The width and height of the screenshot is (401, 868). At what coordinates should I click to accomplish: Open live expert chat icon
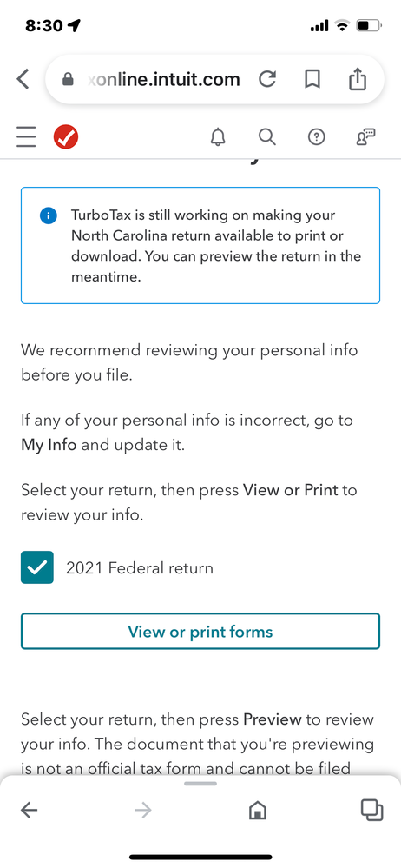point(366,136)
